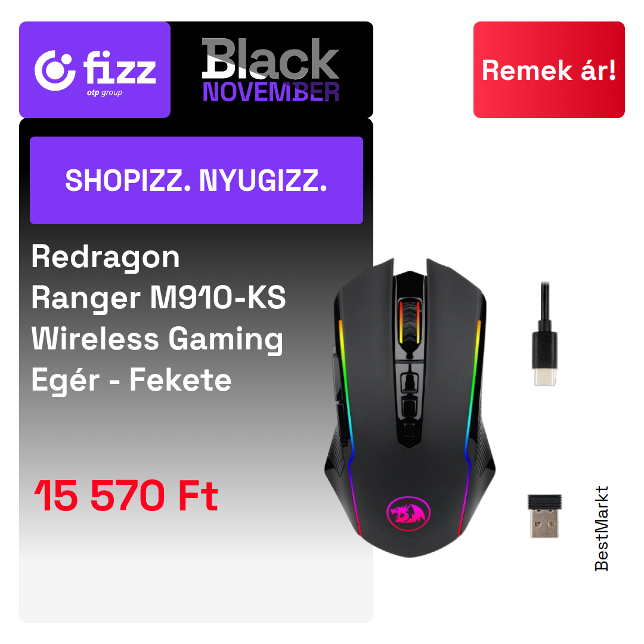Viewport: 644px width, 644px height.
Task: Click the USB wireless receiver dongle
Action: [x=544, y=516]
